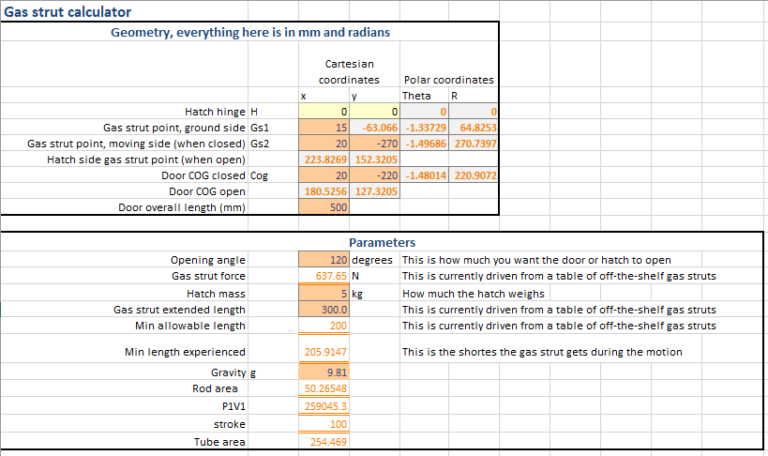Select the P1V1 value cell 259045.3
This screenshot has width=768, height=456.
(324, 407)
